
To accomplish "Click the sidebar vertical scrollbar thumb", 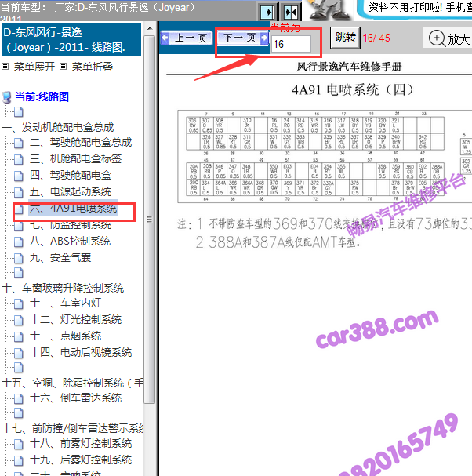I will pyautogui.click(x=149, y=219).
